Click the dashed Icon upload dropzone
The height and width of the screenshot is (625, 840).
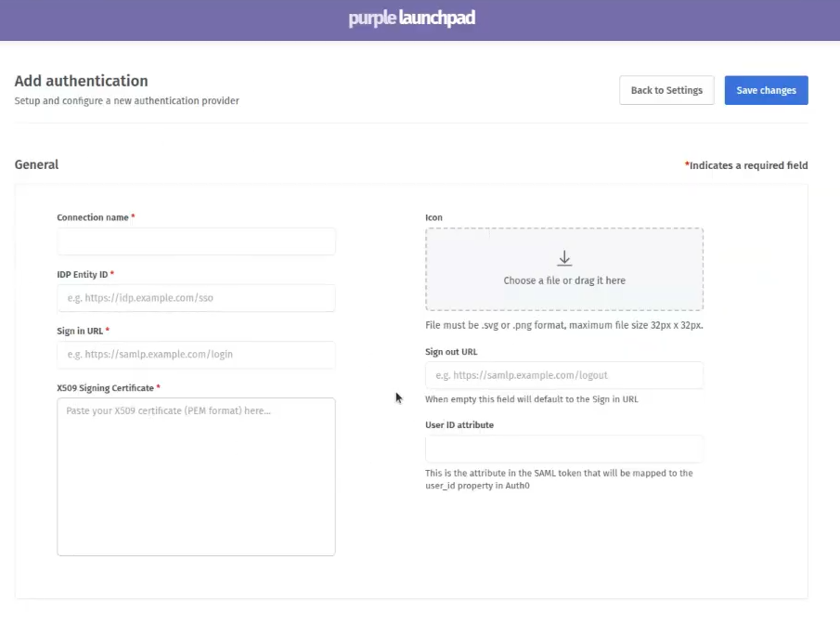tap(564, 269)
